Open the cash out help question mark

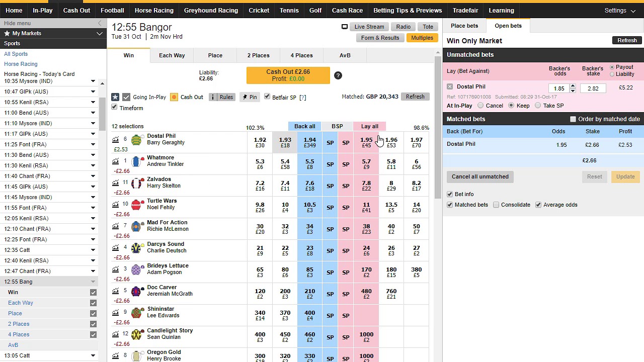[338, 75]
